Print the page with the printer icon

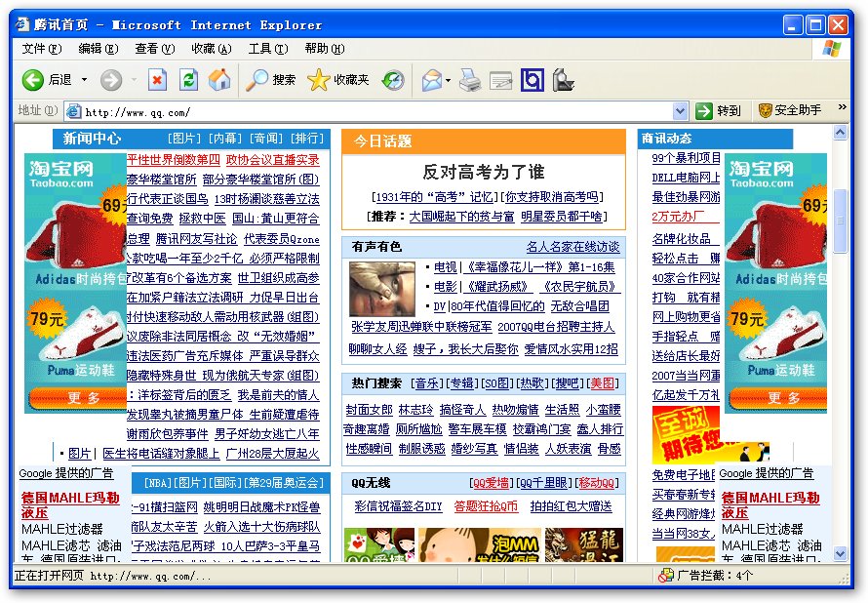[x=470, y=80]
